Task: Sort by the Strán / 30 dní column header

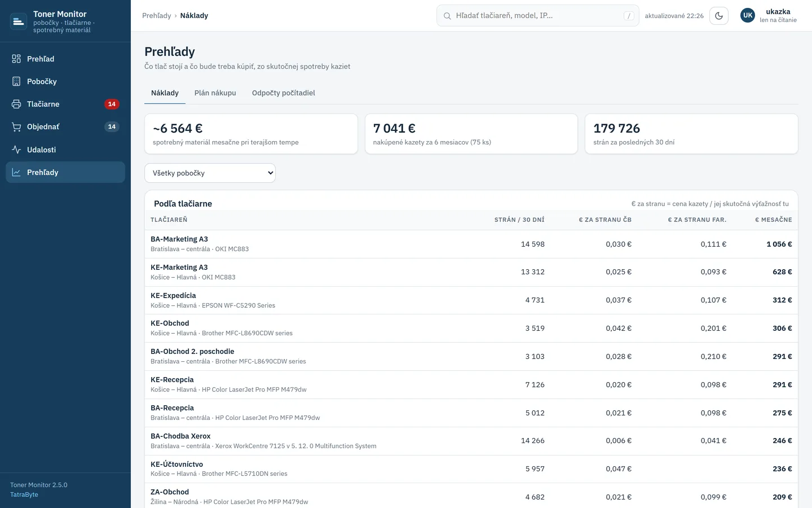Action: point(519,220)
